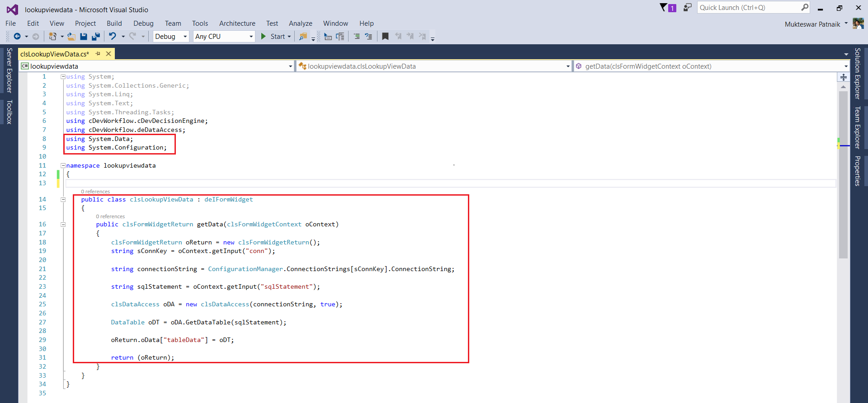Open the Mukteswar Patnaik account menu
The image size is (868, 403).
pos(816,24)
